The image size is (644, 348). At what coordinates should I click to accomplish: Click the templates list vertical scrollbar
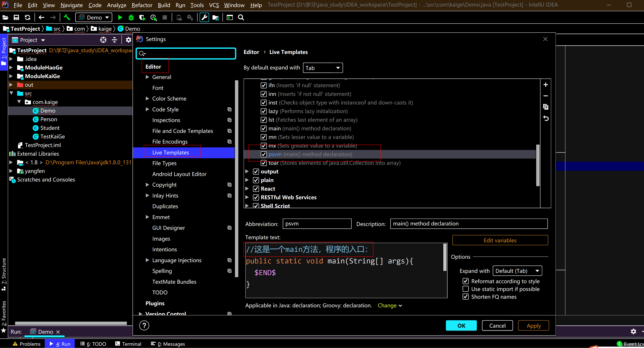point(538,165)
